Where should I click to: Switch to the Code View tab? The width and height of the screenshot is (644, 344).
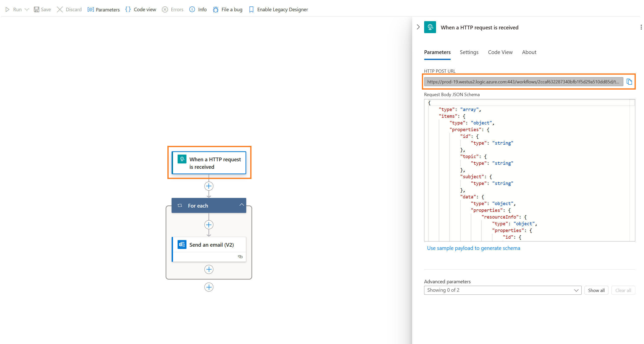point(500,52)
